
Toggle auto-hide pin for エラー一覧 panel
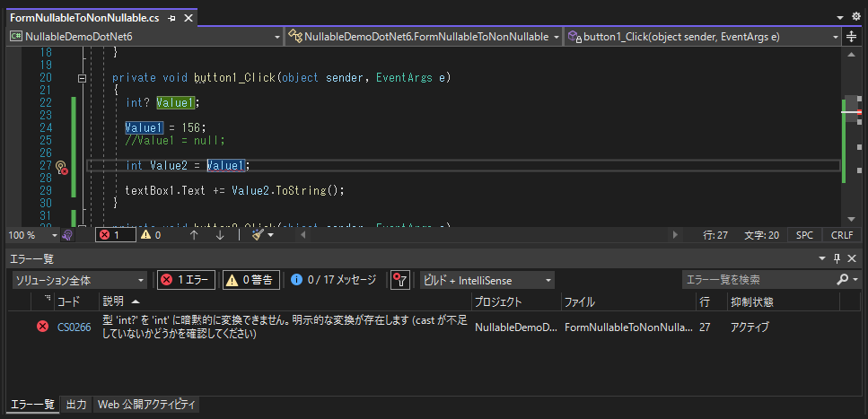pyautogui.click(x=837, y=258)
